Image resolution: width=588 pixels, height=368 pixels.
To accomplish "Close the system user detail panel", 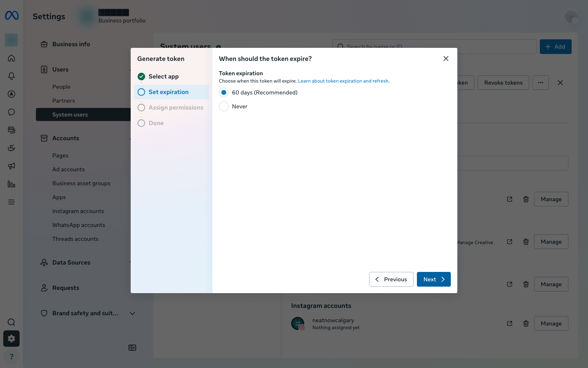I will click(x=560, y=83).
